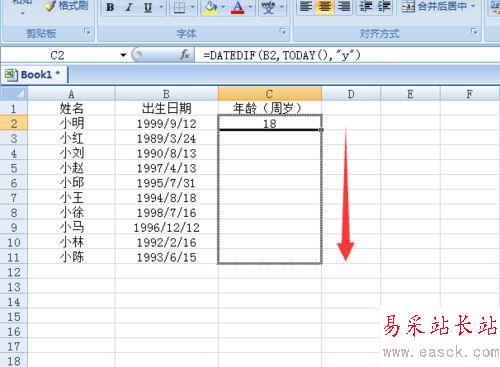Decrease the indent
The image size is (500, 367).
365,6
